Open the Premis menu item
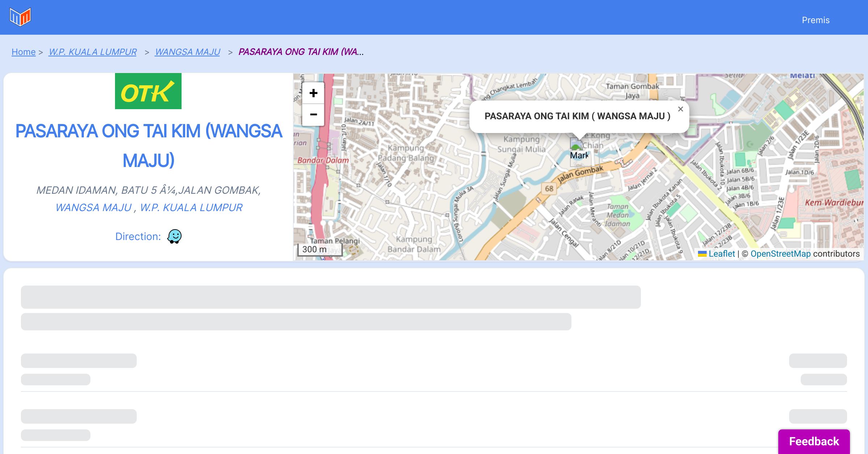The image size is (868, 454). (816, 20)
